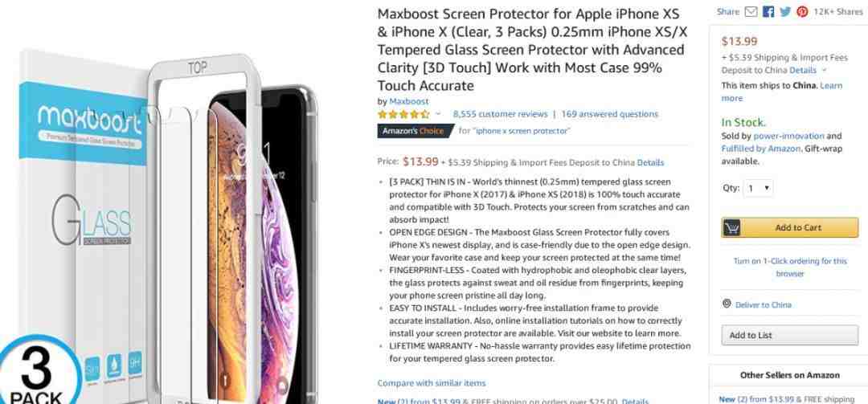Share the listing on Twitter
Image resolution: width=868 pixels, height=404 pixels.
(785, 11)
